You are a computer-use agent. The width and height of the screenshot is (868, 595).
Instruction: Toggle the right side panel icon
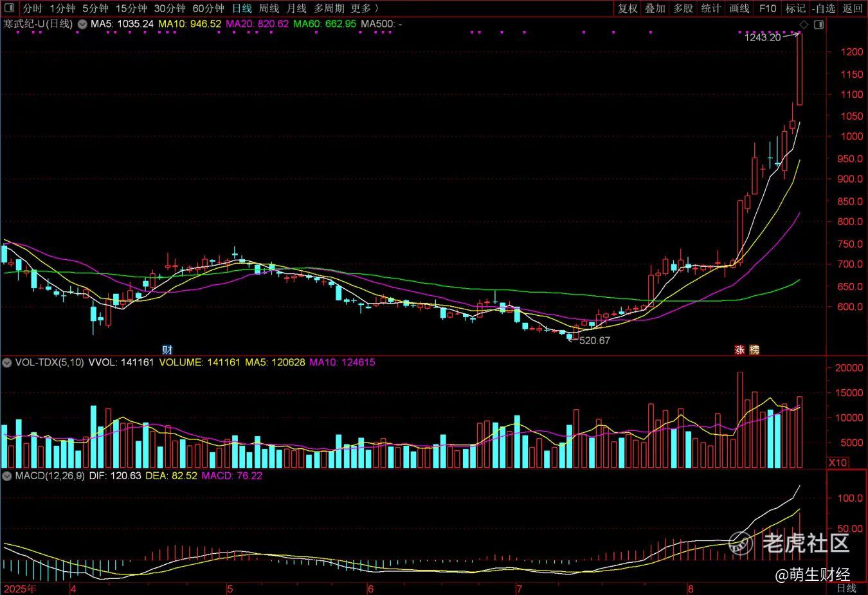818,24
